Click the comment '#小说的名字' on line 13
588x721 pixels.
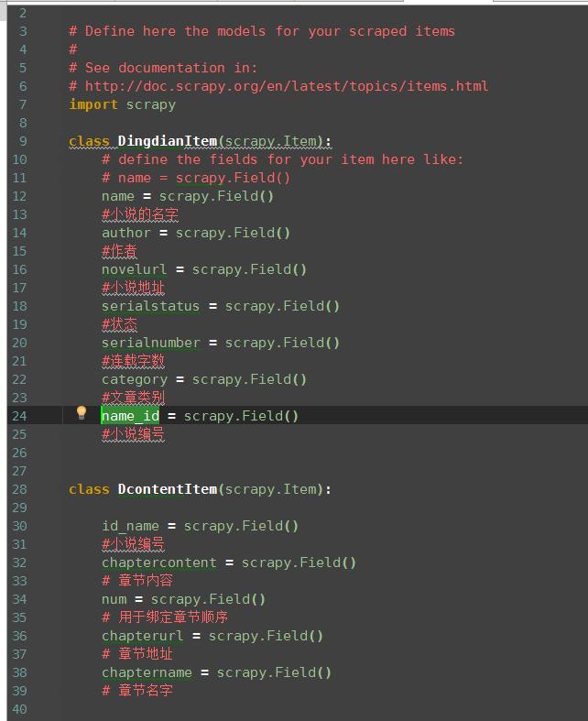coord(140,214)
